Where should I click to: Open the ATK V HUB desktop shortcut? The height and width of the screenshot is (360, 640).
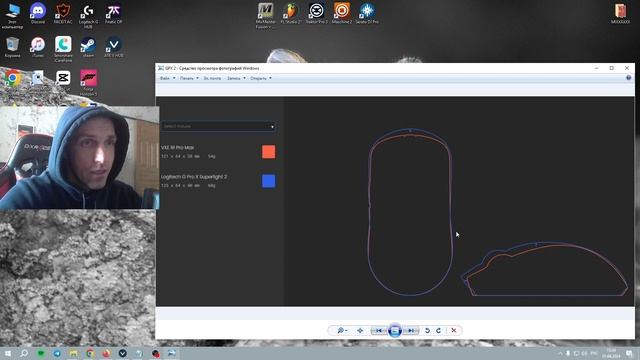coord(113,47)
